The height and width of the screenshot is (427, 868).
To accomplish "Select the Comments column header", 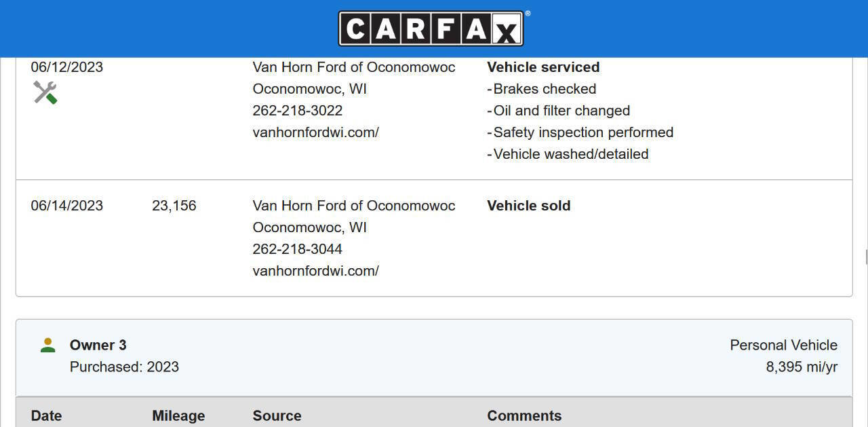I will click(524, 415).
